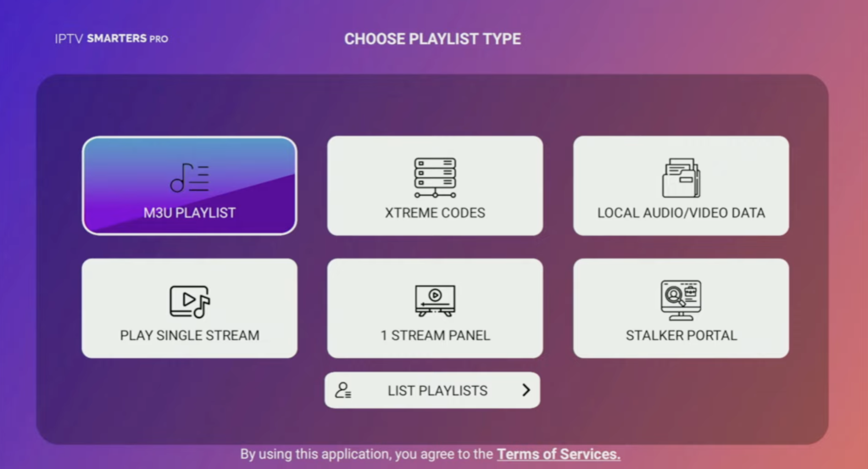The image size is (868, 469).
Task: Click the play-and-music icon for single stream
Action: pyautogui.click(x=189, y=301)
